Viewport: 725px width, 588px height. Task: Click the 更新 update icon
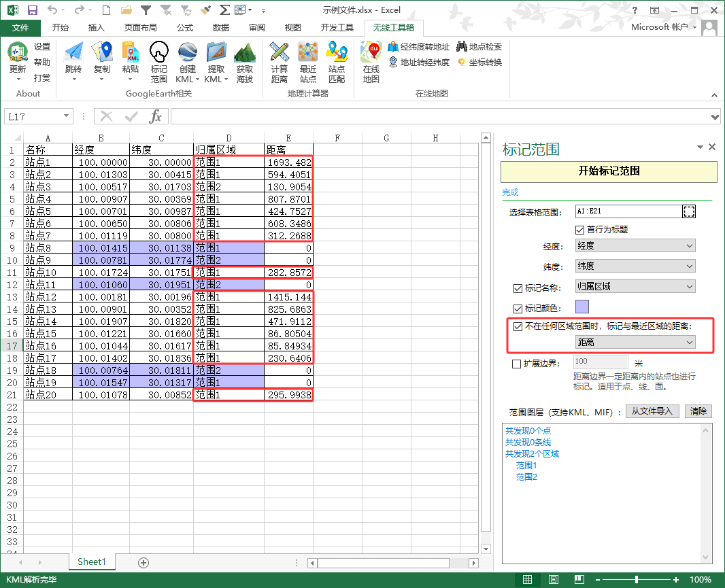(18, 52)
